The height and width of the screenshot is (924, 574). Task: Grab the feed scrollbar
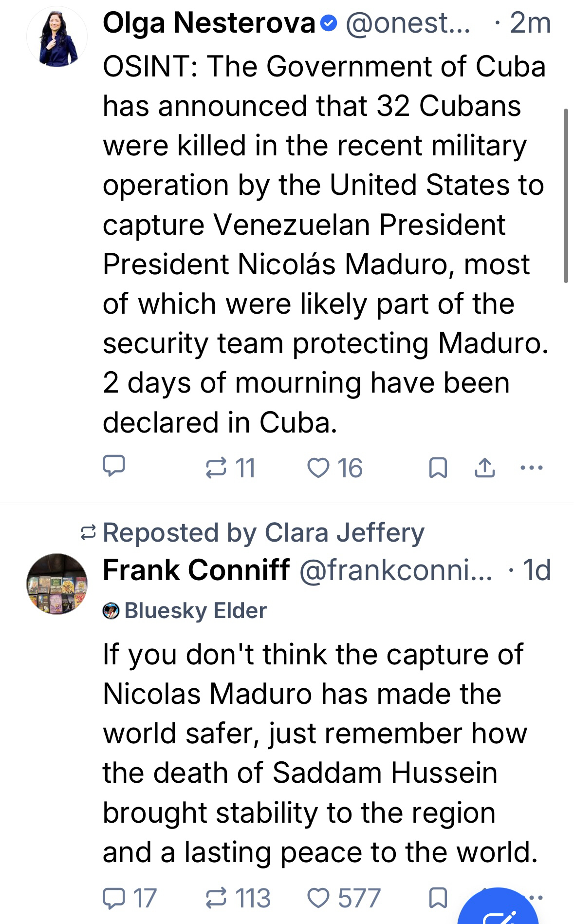[566, 195]
